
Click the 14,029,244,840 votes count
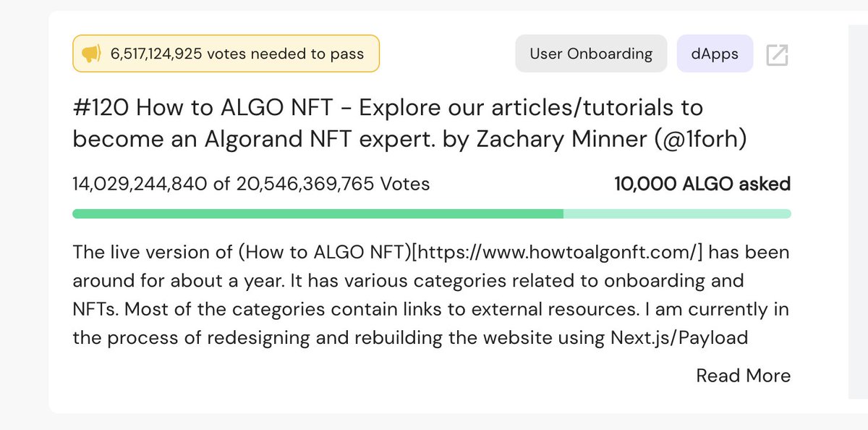(x=140, y=184)
